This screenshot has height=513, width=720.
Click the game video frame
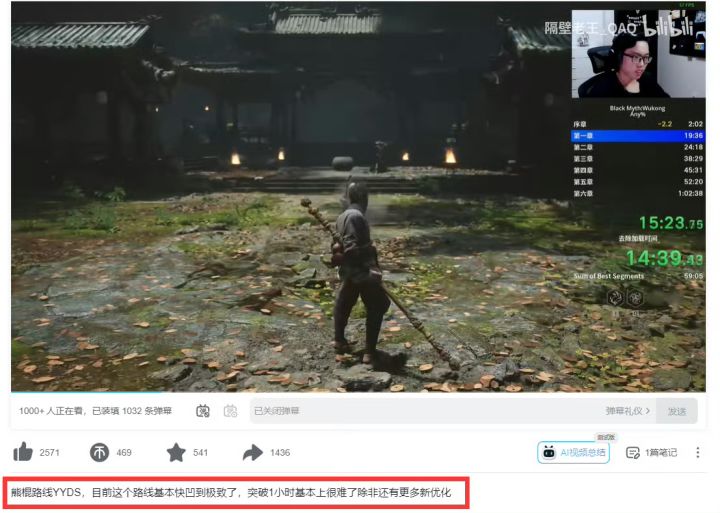coord(358,197)
